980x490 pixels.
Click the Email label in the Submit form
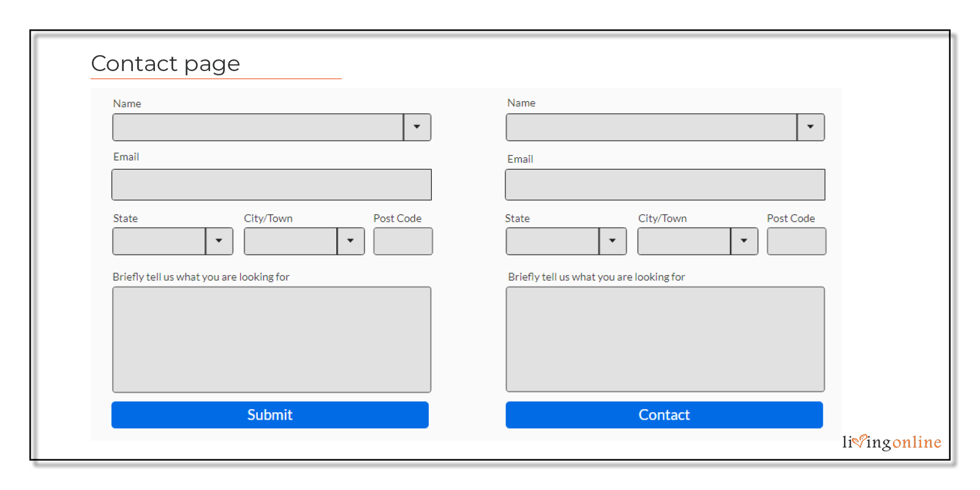[x=126, y=157]
